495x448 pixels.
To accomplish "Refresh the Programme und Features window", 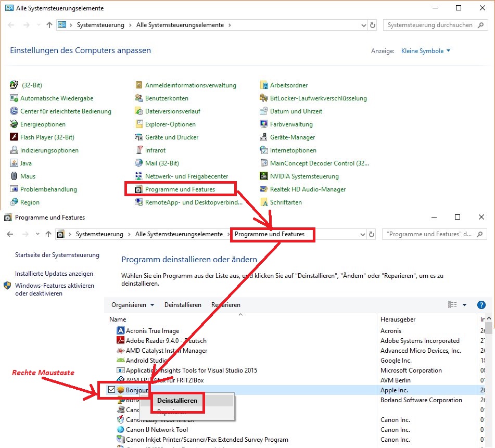I will (372, 235).
